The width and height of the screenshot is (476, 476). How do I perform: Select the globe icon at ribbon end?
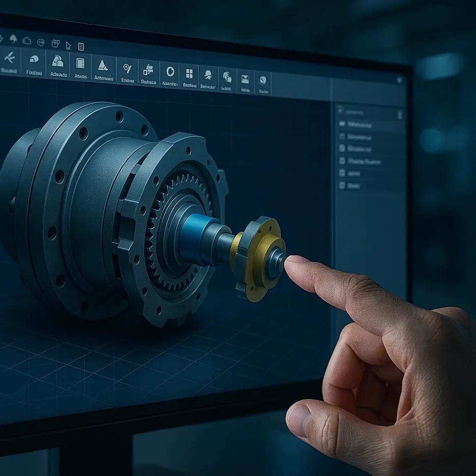(263, 80)
